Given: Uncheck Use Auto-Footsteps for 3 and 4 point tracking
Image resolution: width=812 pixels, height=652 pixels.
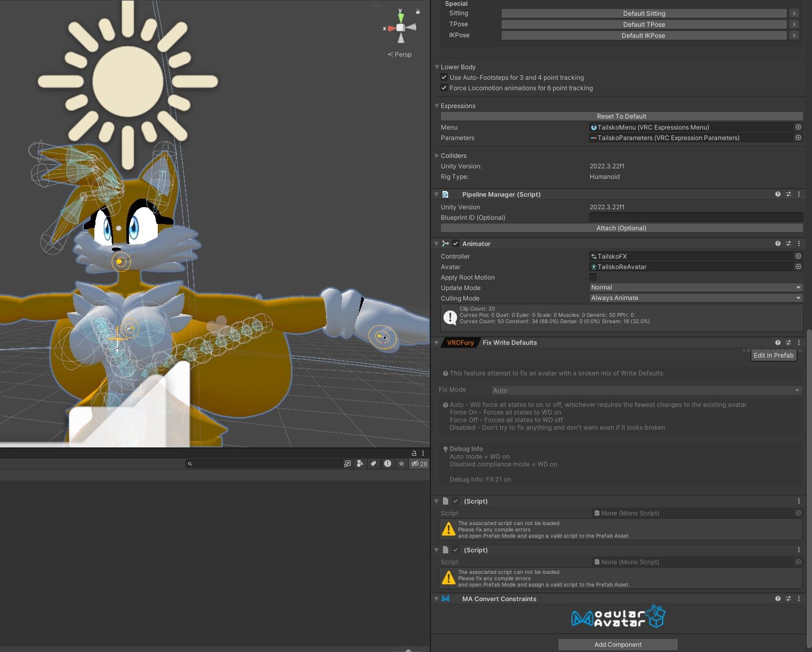Looking at the screenshot, I should pyautogui.click(x=445, y=77).
